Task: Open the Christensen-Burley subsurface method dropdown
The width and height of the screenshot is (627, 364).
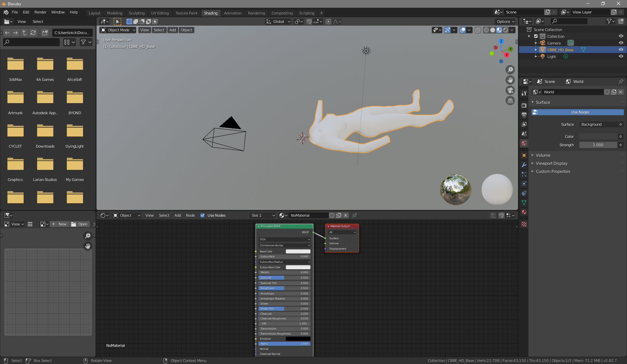Action: pos(284,245)
